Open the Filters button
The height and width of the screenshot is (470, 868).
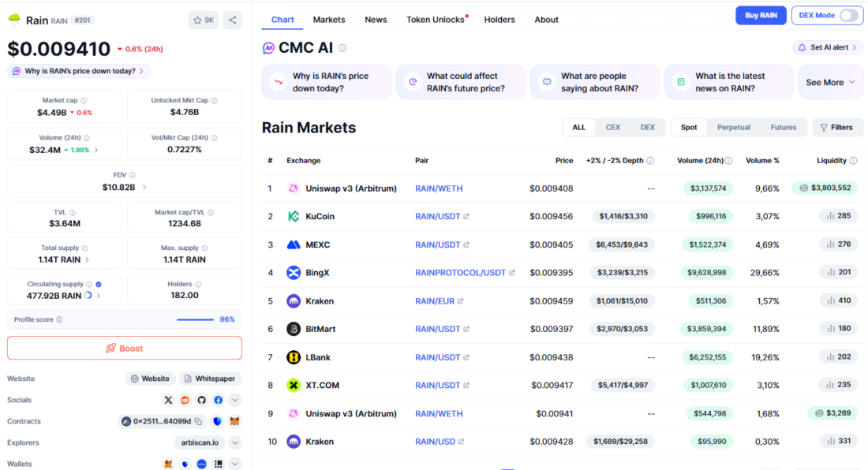(x=837, y=128)
